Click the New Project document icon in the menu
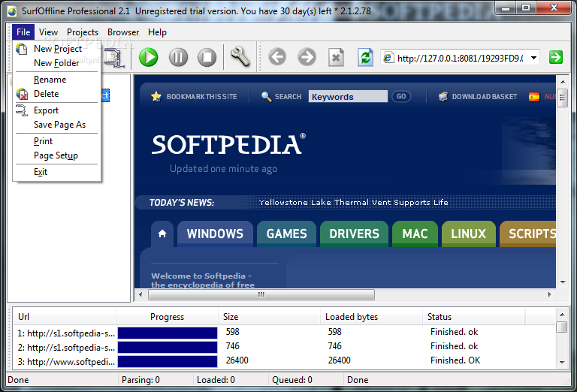Viewport: 577px width, 392px height. coord(21,49)
